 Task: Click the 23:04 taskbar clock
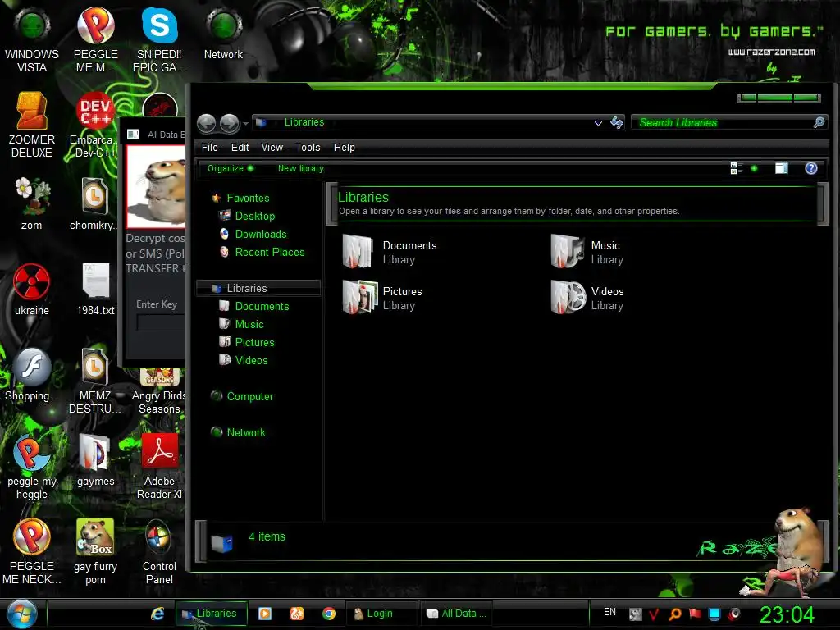click(787, 614)
